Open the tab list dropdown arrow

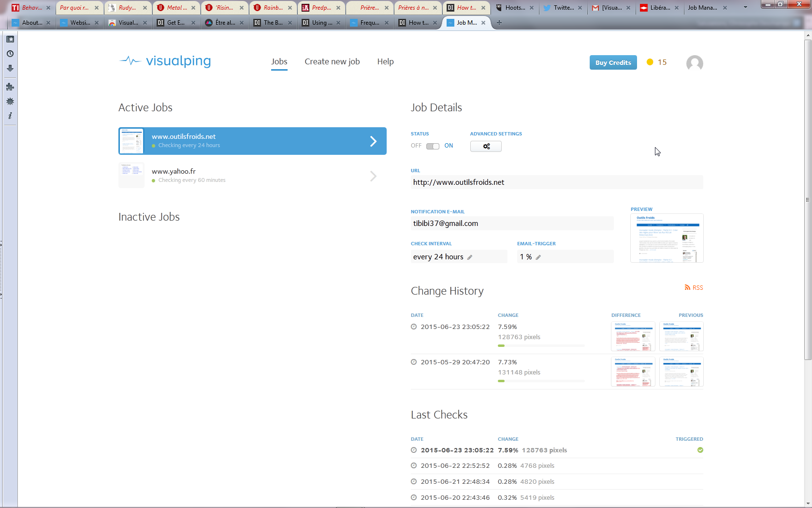click(x=745, y=7)
